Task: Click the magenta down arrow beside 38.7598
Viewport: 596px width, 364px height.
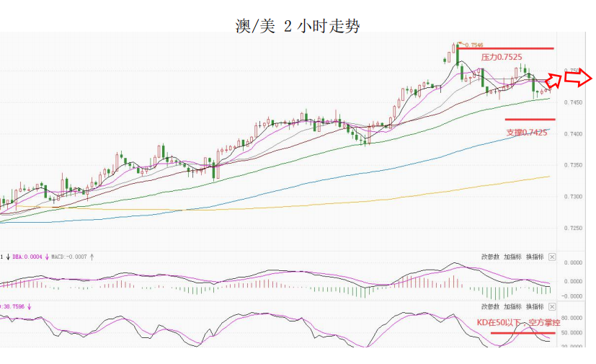Action: pos(30,306)
